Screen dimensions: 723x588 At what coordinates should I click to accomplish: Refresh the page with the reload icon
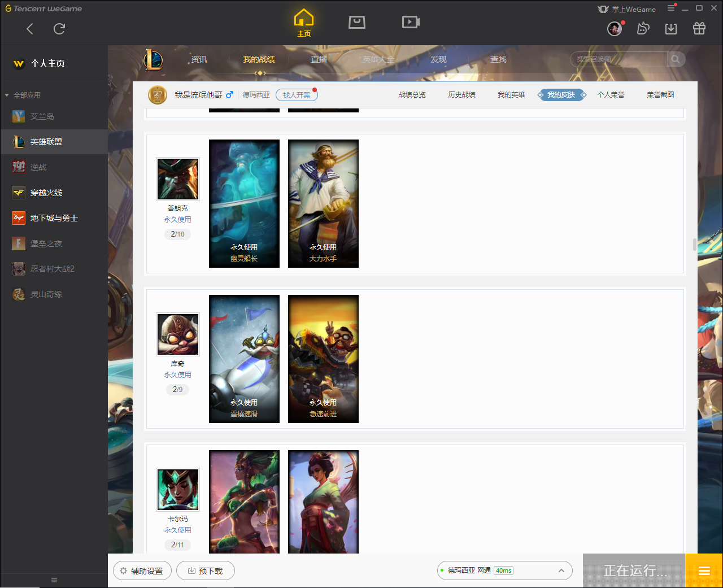coord(59,29)
